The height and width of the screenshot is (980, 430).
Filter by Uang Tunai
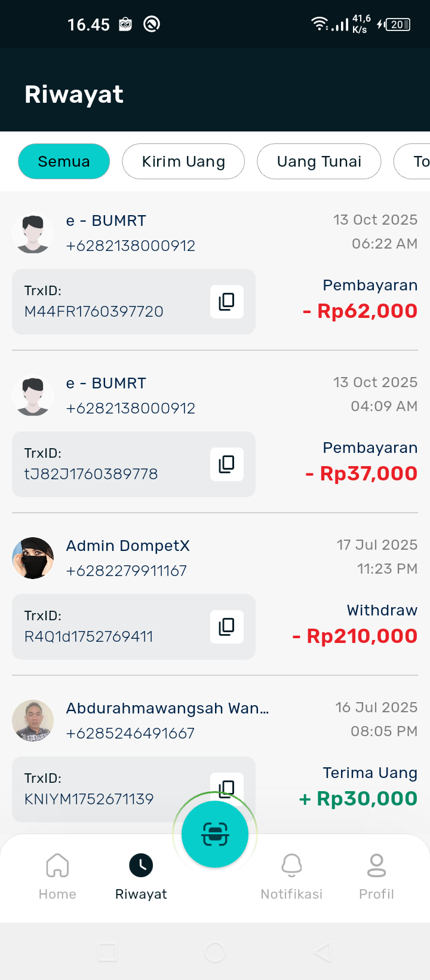point(319,161)
